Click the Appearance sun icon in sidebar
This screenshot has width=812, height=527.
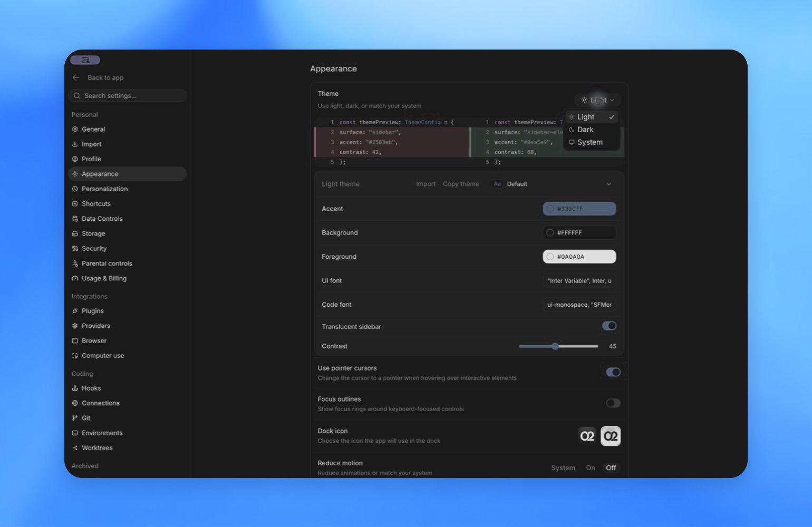click(75, 174)
